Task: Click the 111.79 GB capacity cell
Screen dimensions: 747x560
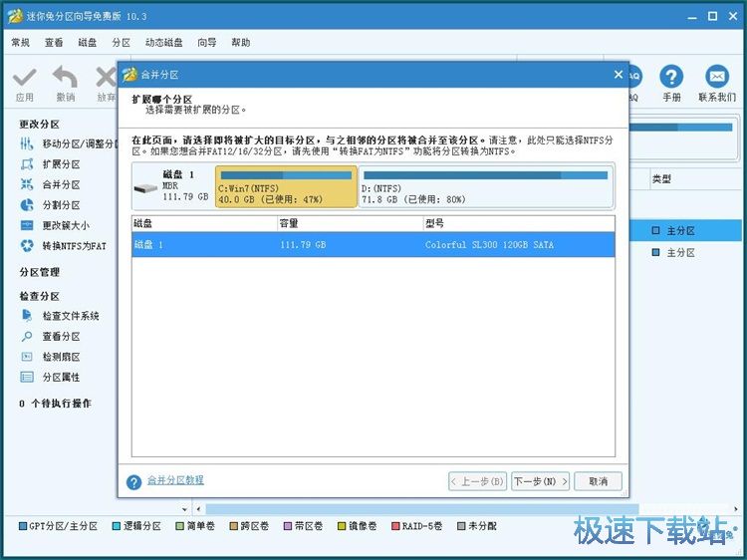Action: click(303, 244)
